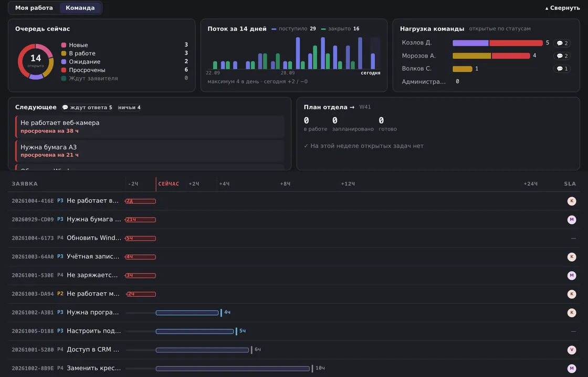Click assignee avatar M on ticket 20261002-8B9E
The image size is (588, 377).
(x=572, y=369)
